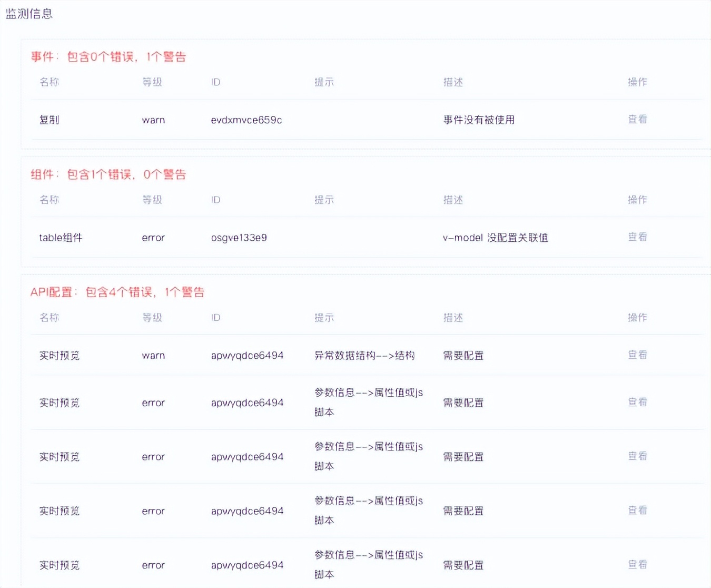Click 名称 header in the 组件 table
This screenshot has width=711, height=588.
tap(50, 200)
